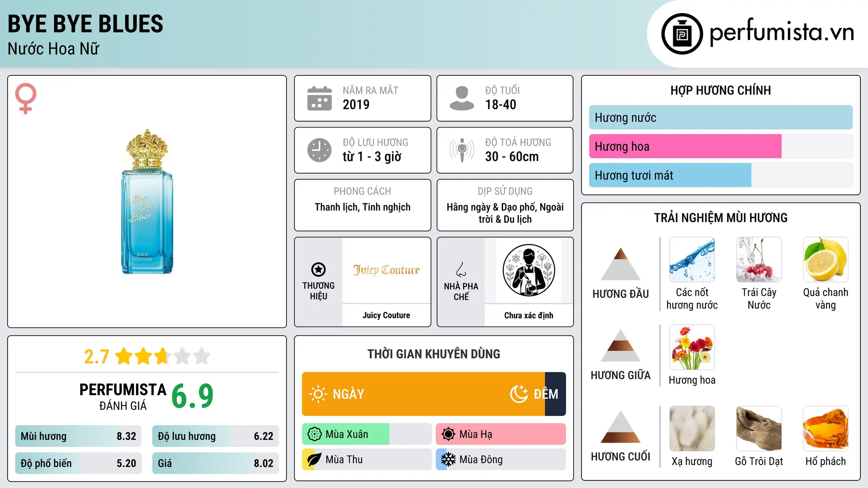Click the calendar icon beside Năm Ra Mắt
The image size is (868, 488).
[320, 98]
